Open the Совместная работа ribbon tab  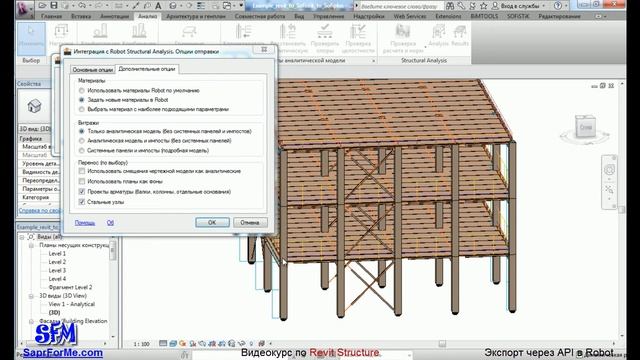[260, 16]
